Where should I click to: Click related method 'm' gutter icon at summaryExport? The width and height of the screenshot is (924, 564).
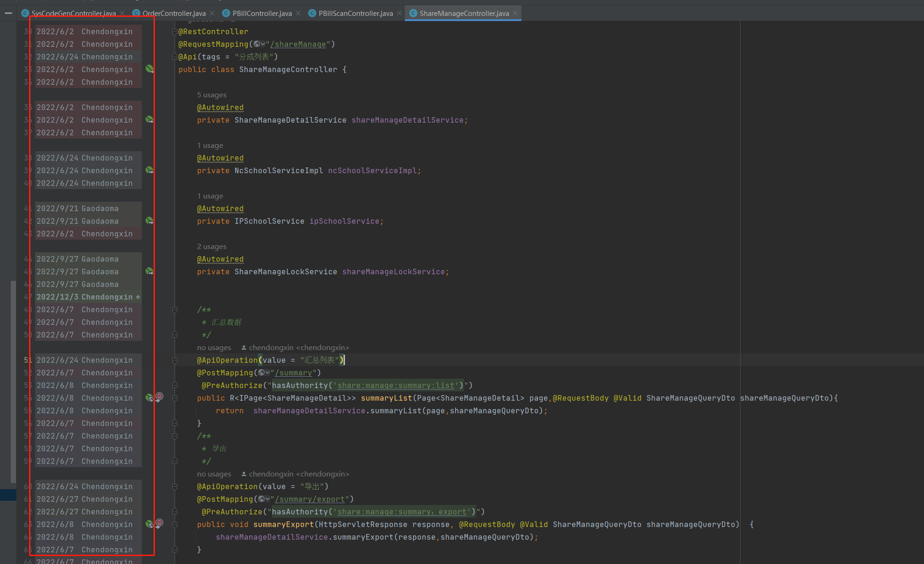click(159, 523)
